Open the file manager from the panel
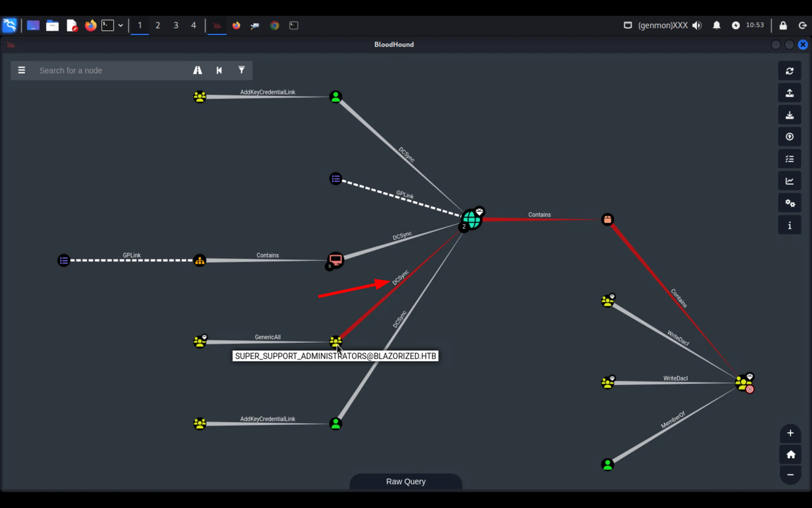 [52, 25]
